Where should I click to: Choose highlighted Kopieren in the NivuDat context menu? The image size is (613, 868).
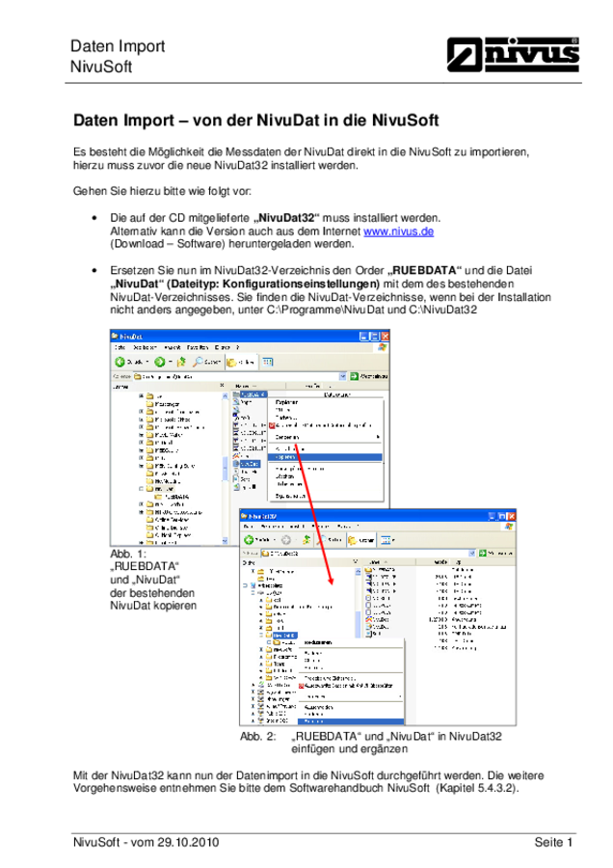325,457
